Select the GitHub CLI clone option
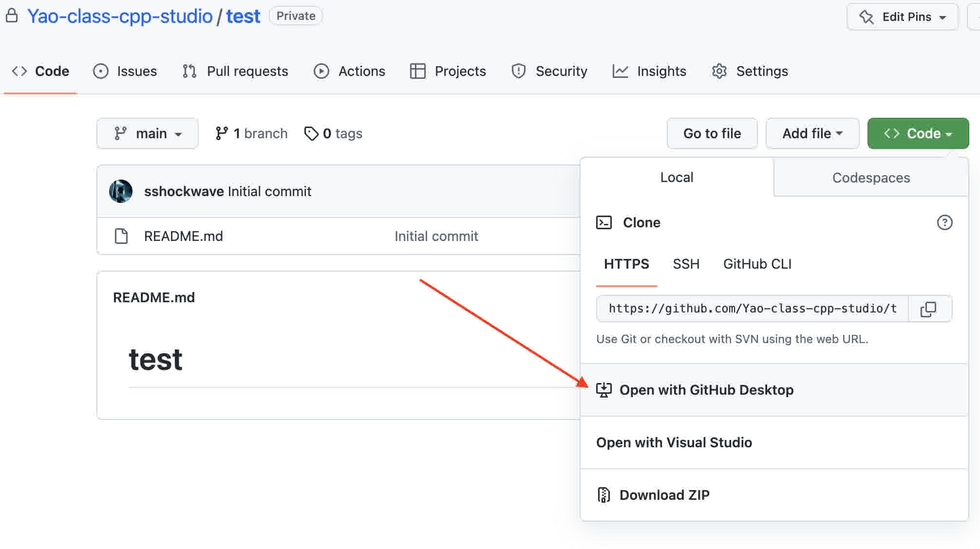This screenshot has width=980, height=549. (x=757, y=264)
